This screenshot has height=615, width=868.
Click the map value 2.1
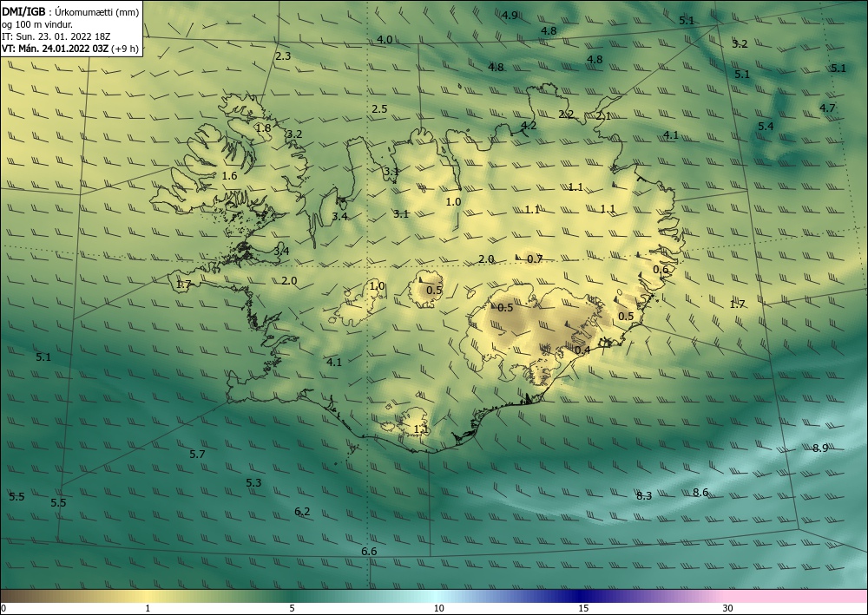point(603,116)
